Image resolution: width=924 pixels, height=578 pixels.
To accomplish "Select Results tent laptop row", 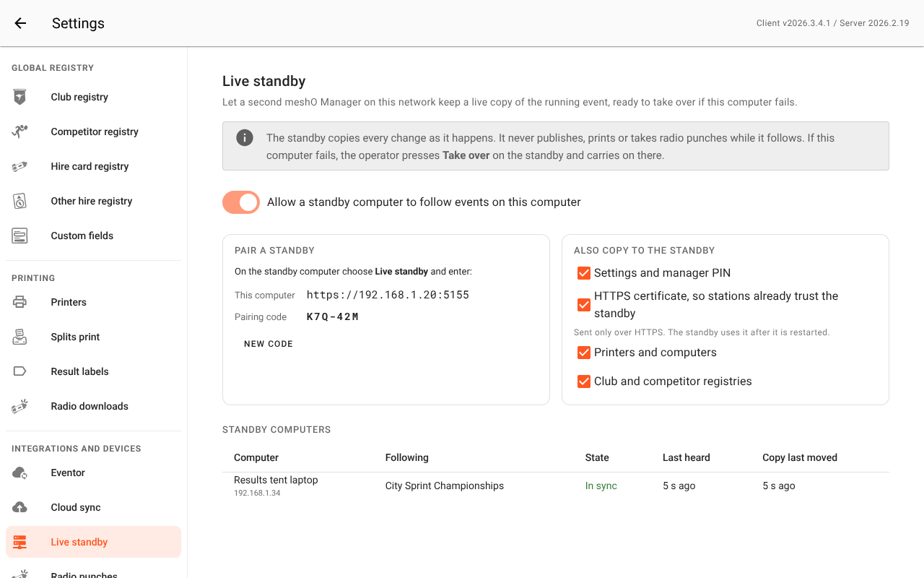I will pos(556,486).
